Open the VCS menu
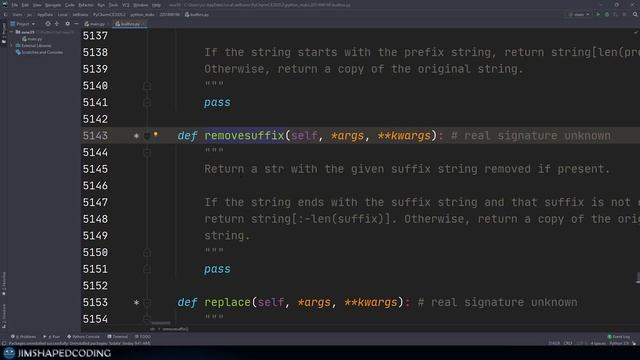This screenshot has width=640, height=360. pos(126,5)
